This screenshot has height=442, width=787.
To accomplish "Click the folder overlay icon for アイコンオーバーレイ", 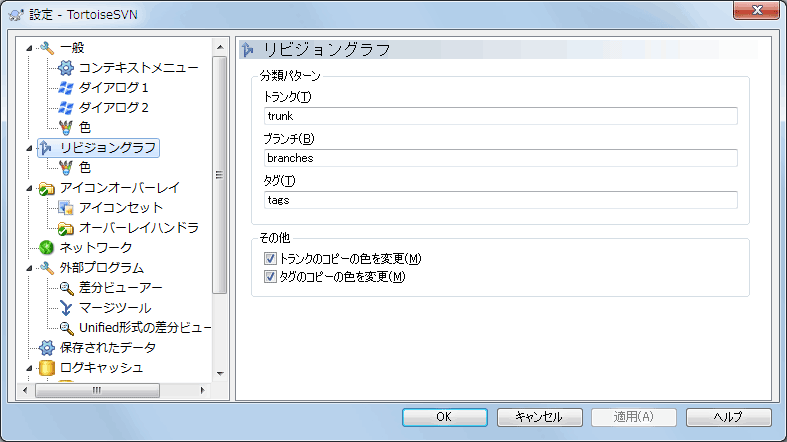I will [47, 188].
